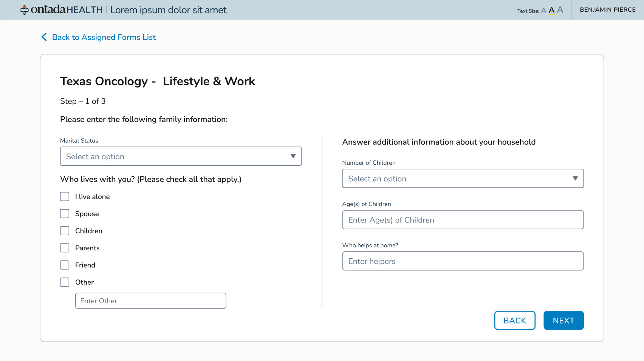Check the Other checkbox
This screenshot has width=644, height=361.
(65, 282)
